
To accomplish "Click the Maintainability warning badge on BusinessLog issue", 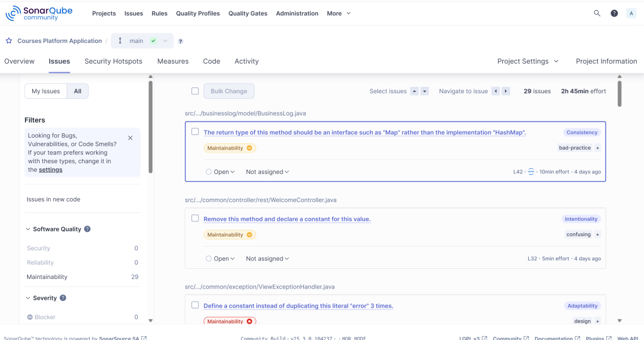I will [x=229, y=147].
